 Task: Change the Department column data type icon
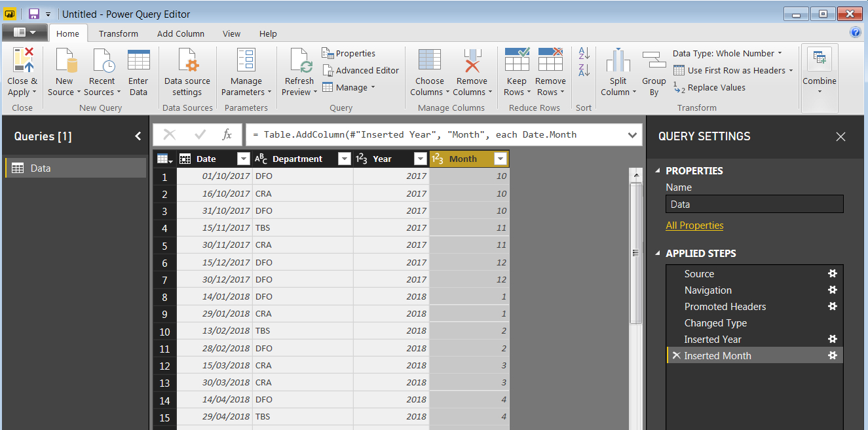(x=261, y=159)
